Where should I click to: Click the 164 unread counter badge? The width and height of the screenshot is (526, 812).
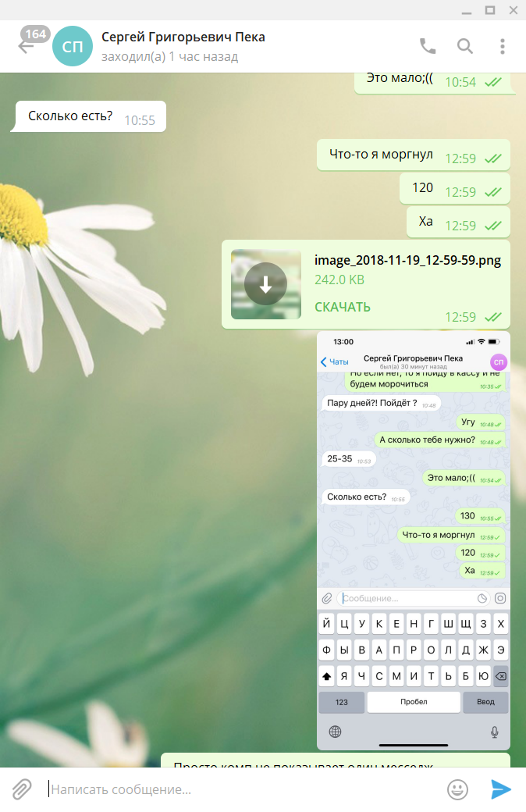pyautogui.click(x=36, y=34)
